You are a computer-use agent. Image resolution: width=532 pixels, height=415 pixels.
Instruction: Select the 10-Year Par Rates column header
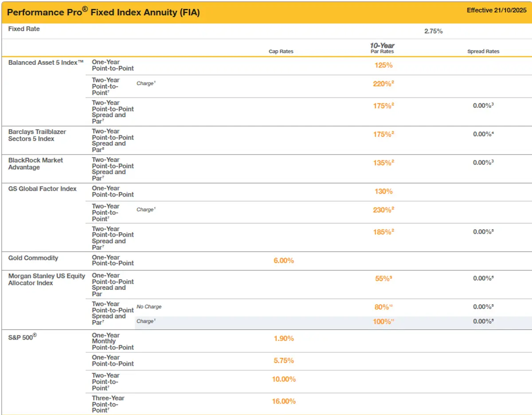[x=383, y=48]
